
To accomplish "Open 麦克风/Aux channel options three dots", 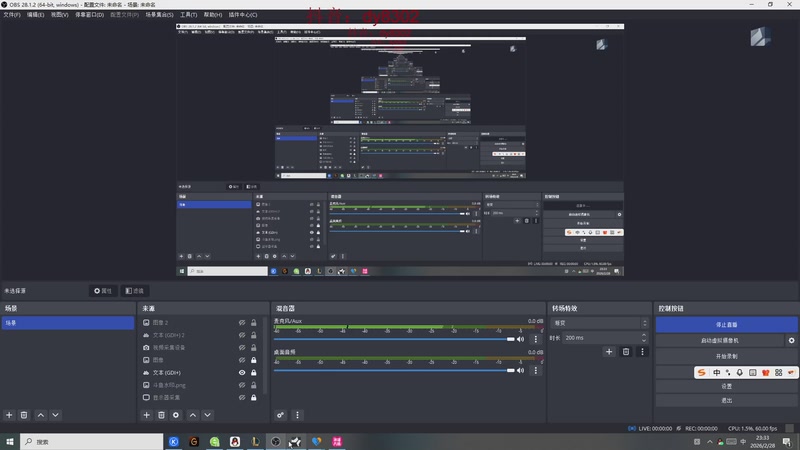I will (536, 339).
